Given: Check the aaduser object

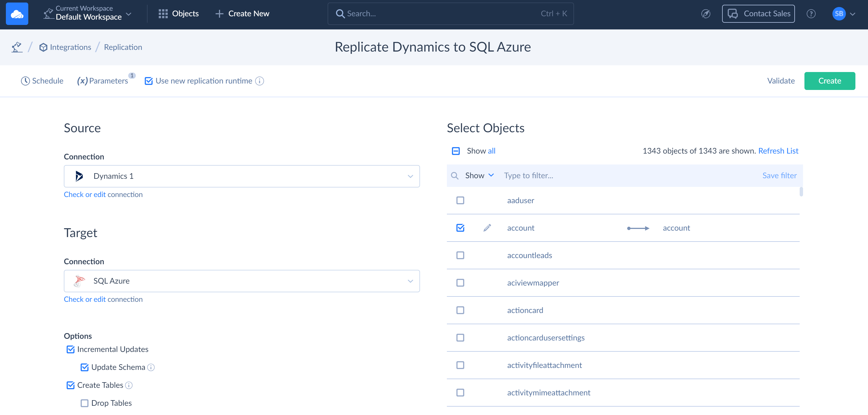Looking at the screenshot, I should 460,201.
